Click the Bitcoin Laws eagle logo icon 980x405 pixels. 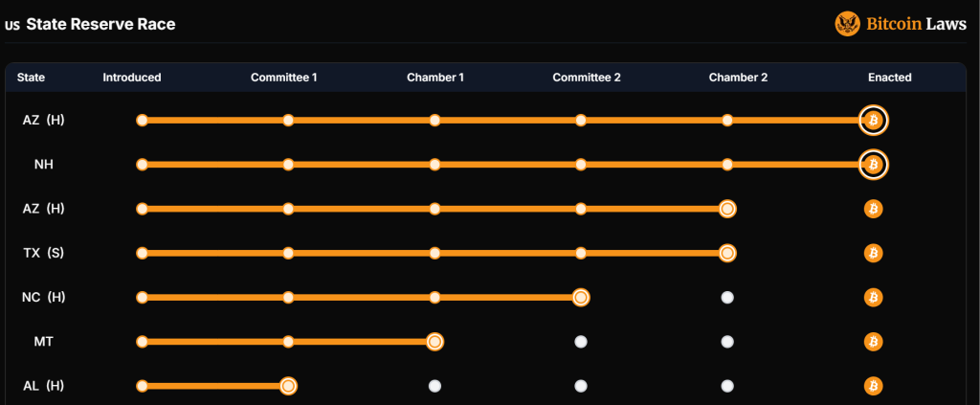(848, 24)
